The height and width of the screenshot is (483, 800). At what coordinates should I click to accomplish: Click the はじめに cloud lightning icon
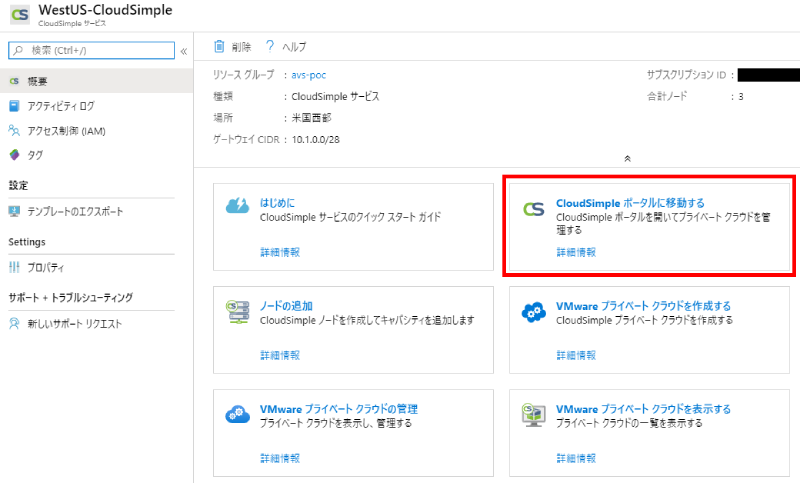[x=237, y=206]
